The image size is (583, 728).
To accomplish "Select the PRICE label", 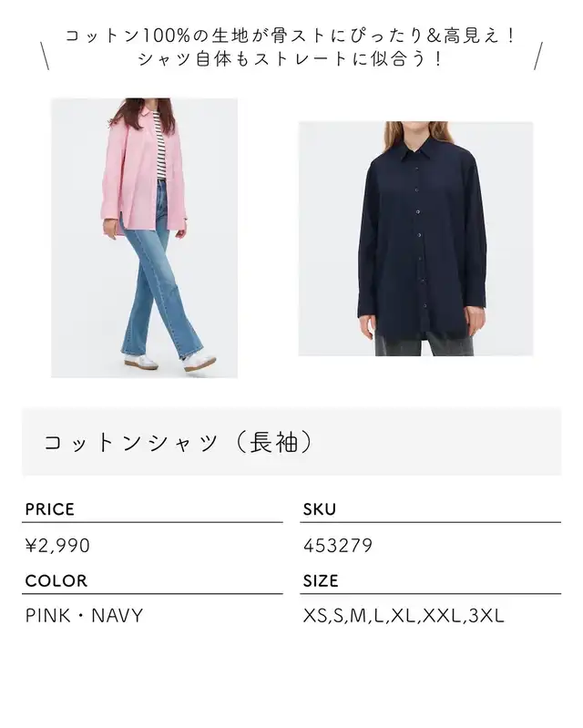I will [50, 509].
